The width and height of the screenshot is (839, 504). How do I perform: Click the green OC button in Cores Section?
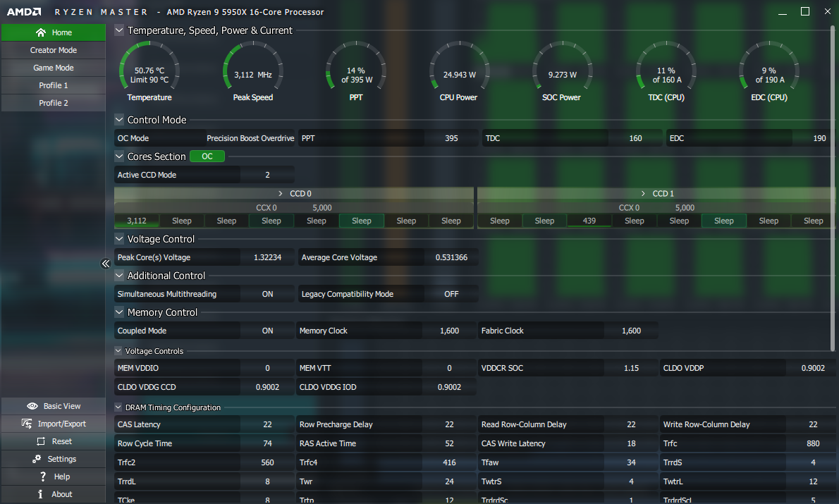tap(207, 156)
